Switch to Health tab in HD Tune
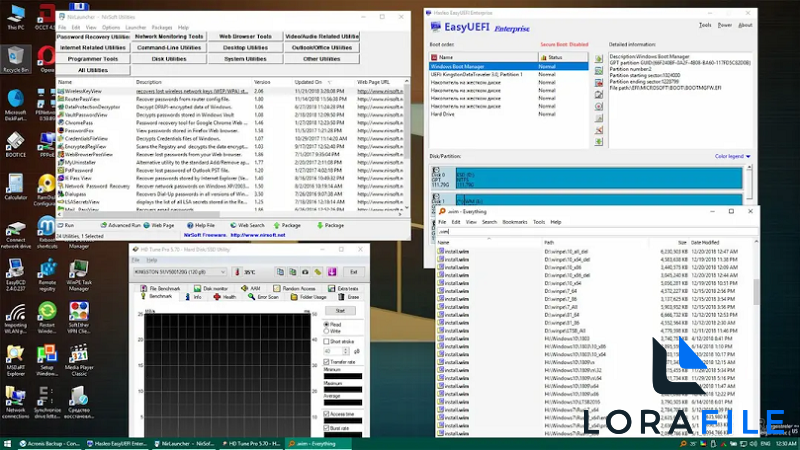This screenshot has width=800, height=450. (224, 297)
